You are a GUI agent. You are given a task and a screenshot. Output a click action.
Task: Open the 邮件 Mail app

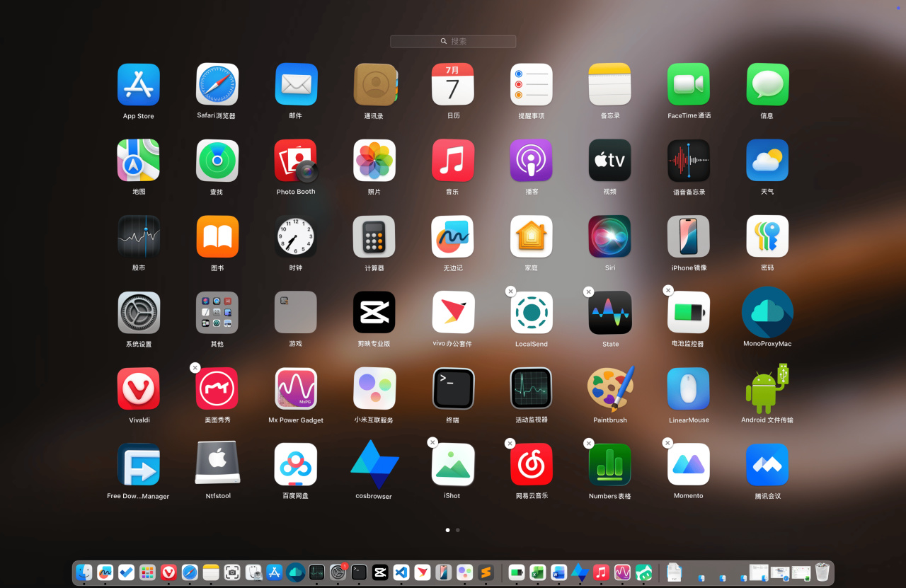[296, 85]
